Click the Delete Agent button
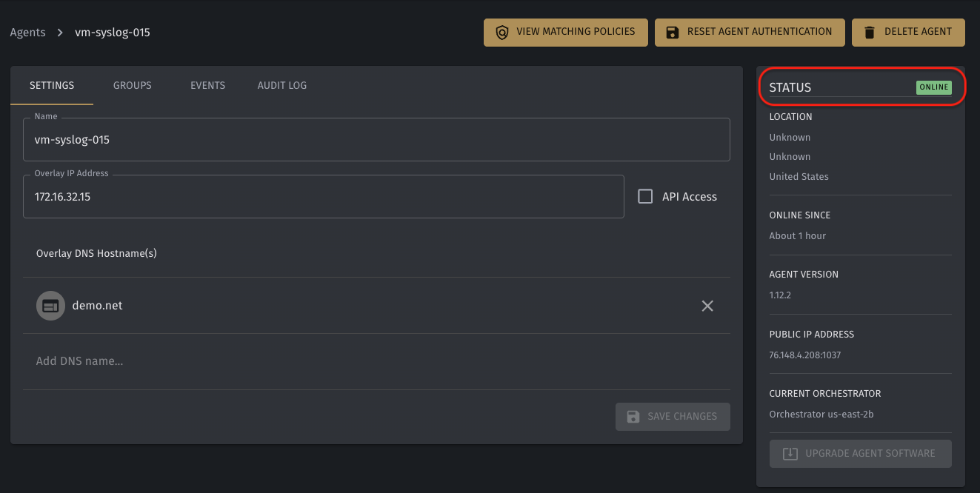Image resolution: width=980 pixels, height=493 pixels. [908, 33]
